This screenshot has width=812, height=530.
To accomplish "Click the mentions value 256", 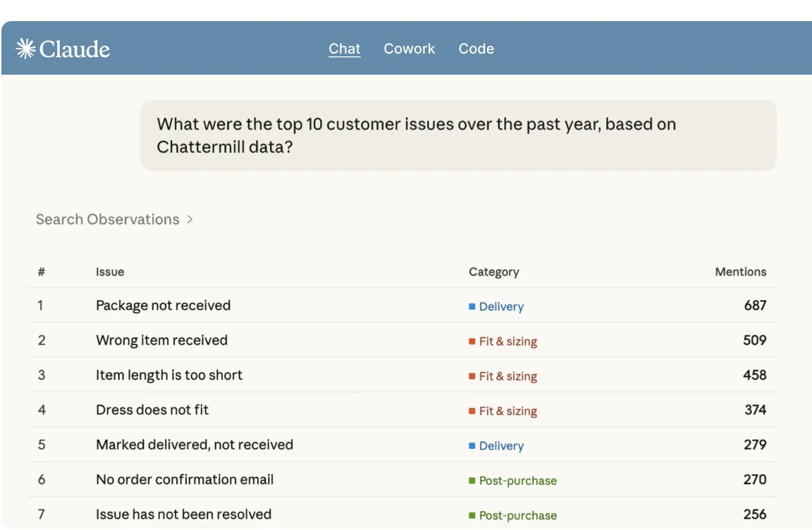I will (x=755, y=514).
